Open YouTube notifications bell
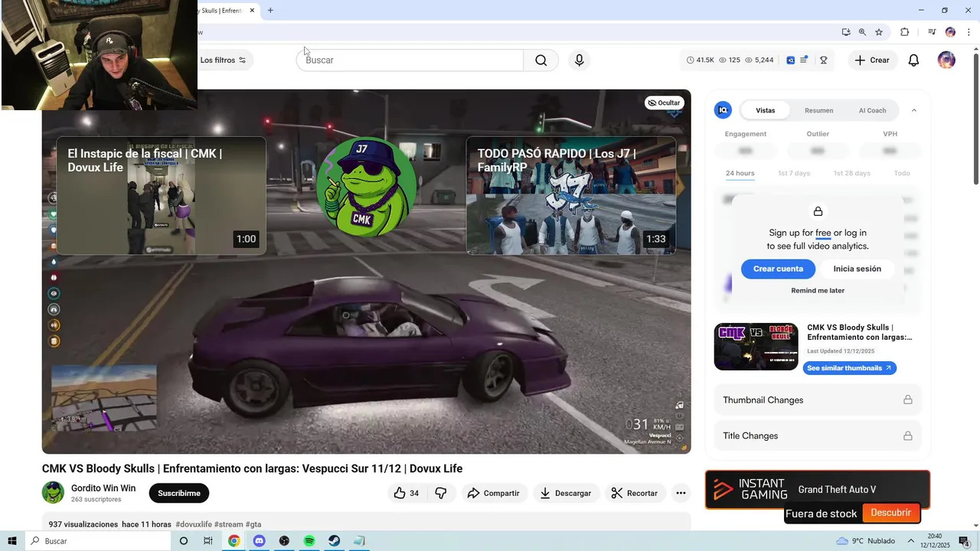 pyautogui.click(x=913, y=60)
